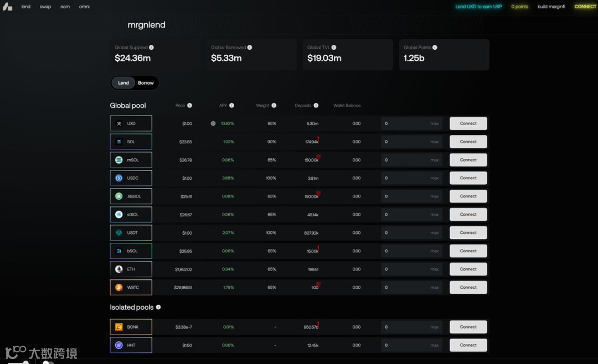The height and width of the screenshot is (364, 598).
Task: Switch to Borrow mode
Action: tap(146, 83)
